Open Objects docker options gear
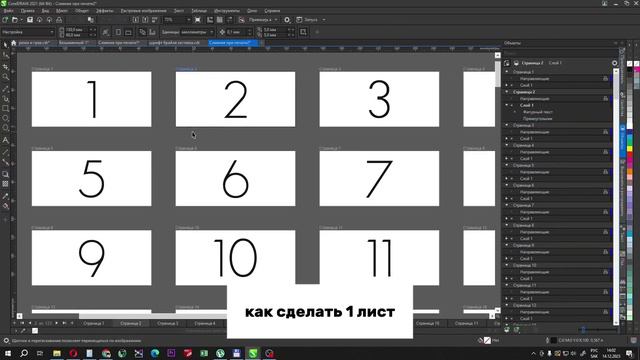The width and height of the screenshot is (640, 360). pyautogui.click(x=615, y=63)
